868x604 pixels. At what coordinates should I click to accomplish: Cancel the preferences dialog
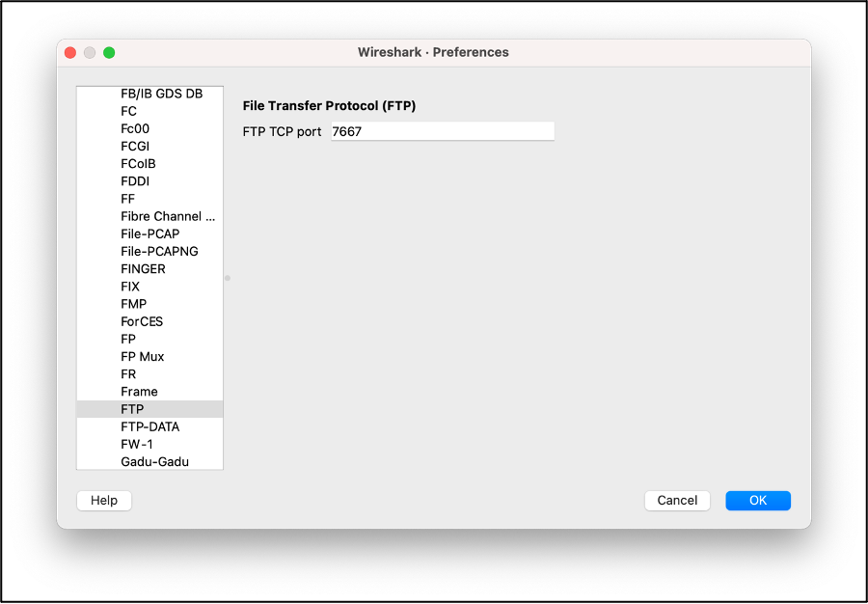coord(677,501)
